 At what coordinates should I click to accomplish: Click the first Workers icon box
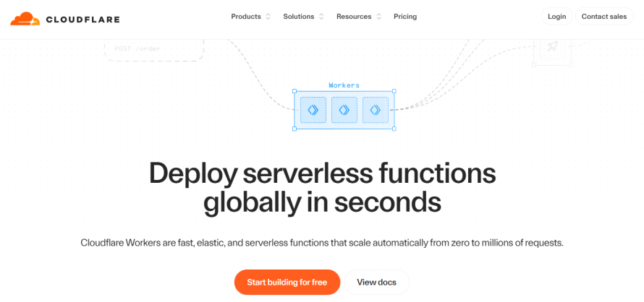[313, 110]
